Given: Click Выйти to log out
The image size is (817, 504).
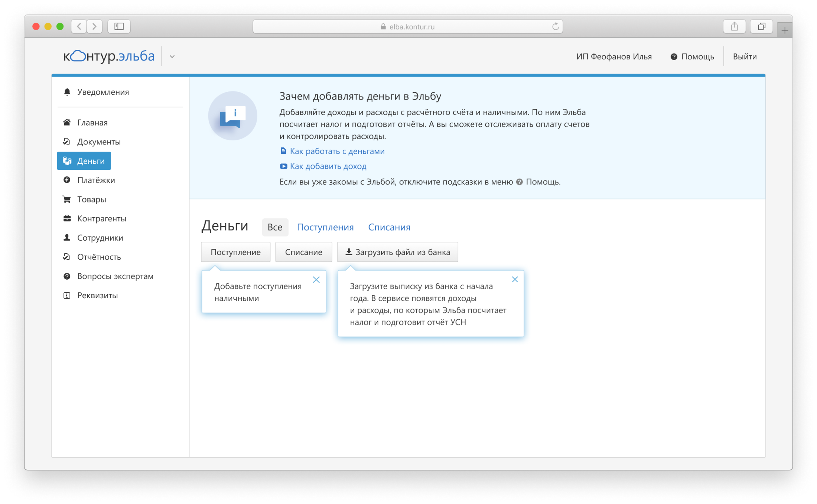Looking at the screenshot, I should [745, 57].
